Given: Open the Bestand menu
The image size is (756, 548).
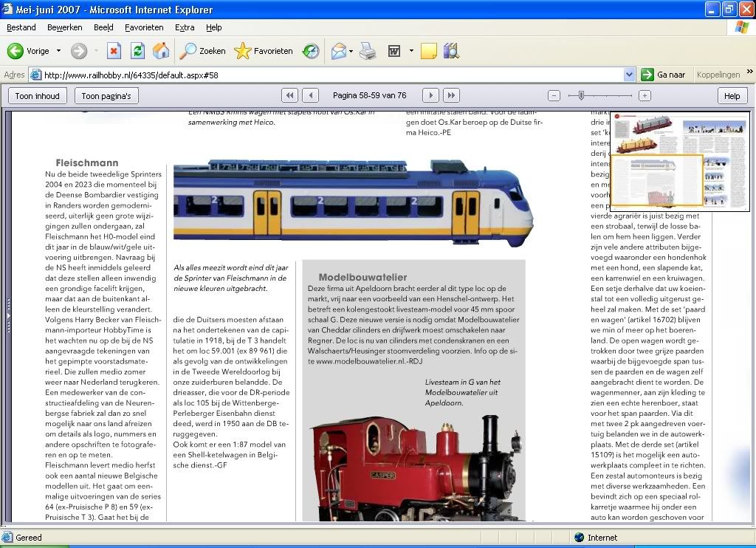Looking at the screenshot, I should (x=21, y=27).
